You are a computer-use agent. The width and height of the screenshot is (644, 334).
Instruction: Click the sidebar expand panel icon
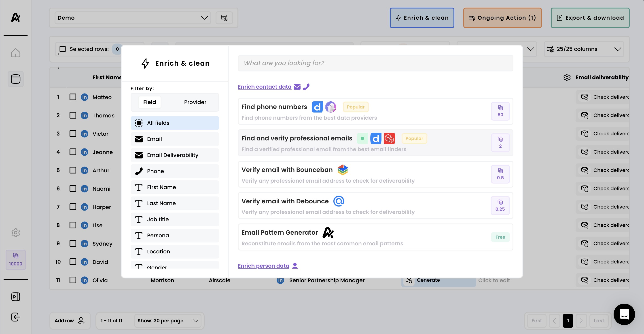[15, 296]
